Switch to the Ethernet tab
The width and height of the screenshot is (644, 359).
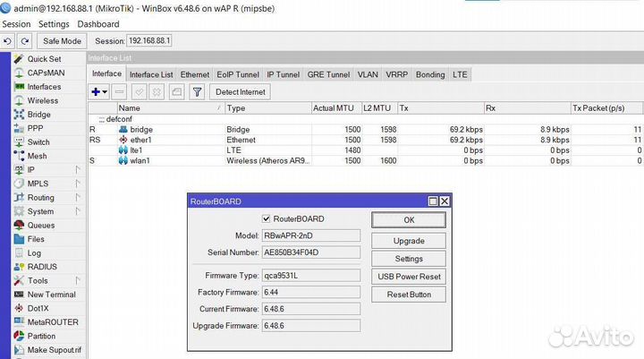tap(195, 74)
